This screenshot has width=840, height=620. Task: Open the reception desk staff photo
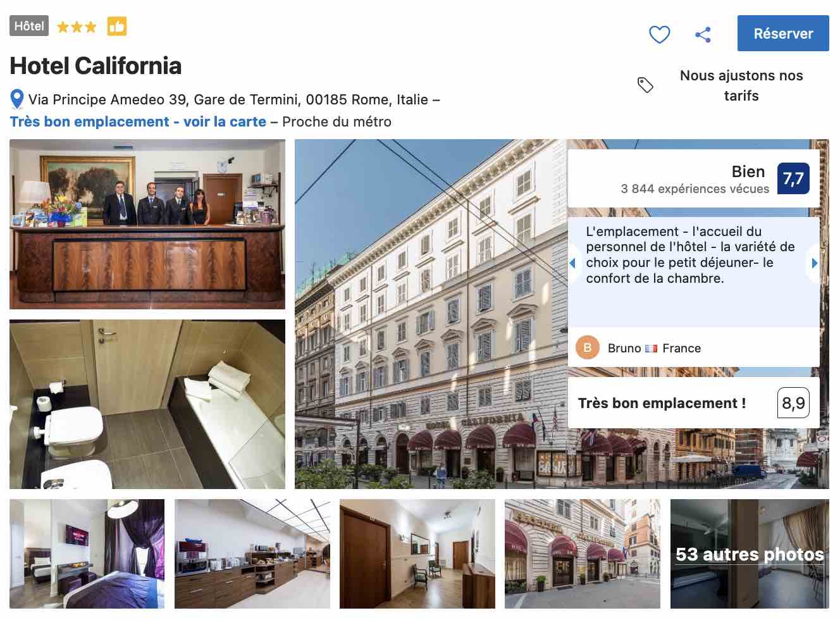point(147,224)
